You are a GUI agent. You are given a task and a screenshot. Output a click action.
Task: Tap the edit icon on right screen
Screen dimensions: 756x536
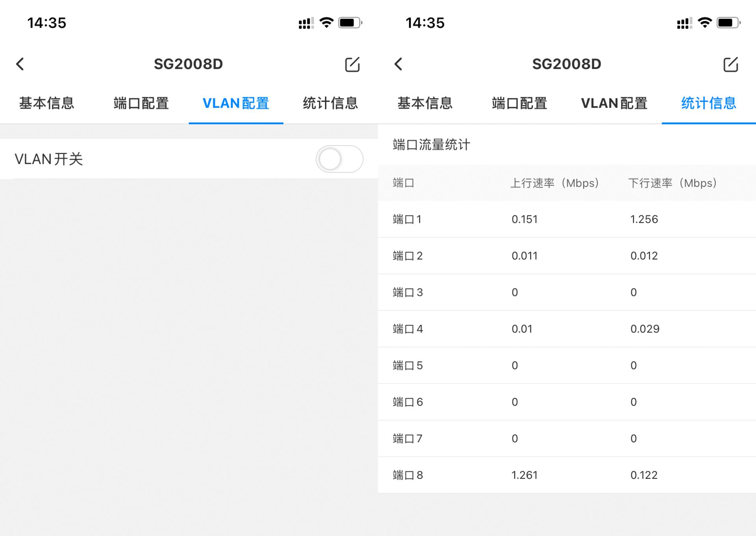730,64
